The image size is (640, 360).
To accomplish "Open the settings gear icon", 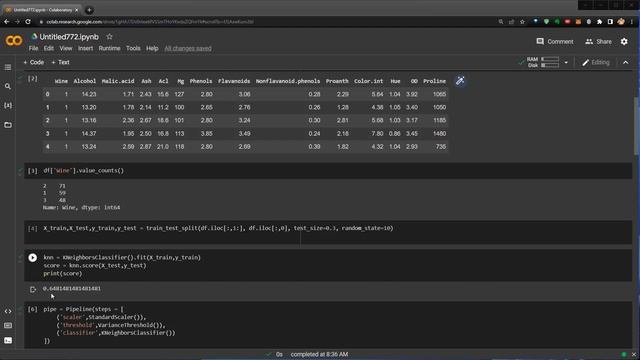I will (624, 41).
